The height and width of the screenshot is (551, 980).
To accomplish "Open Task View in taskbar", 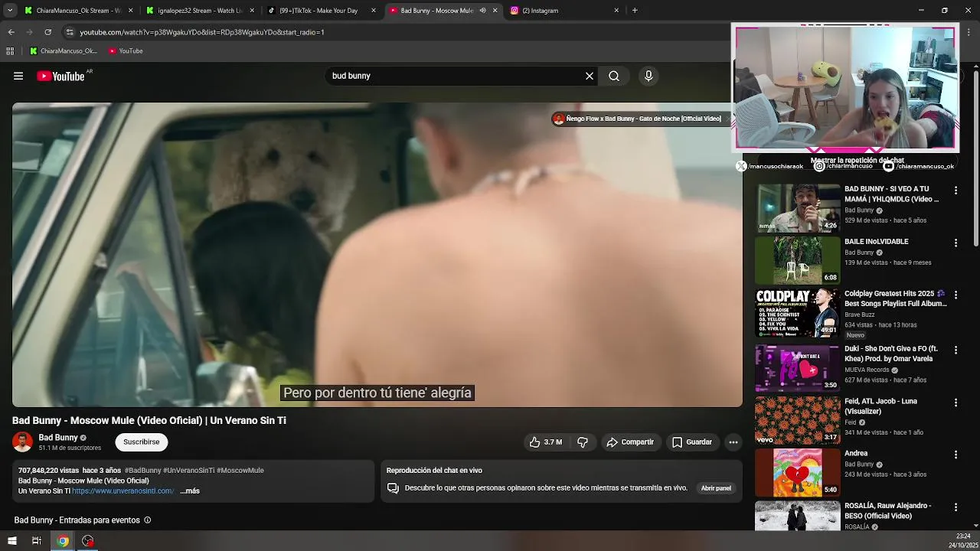I will coord(36,541).
